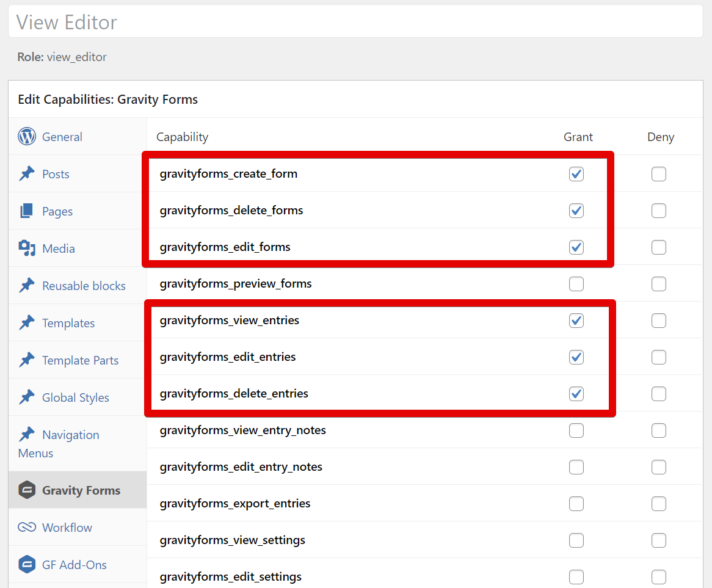Click the WordPress logo icon beside General
This screenshot has height=588, width=712.
tap(27, 136)
